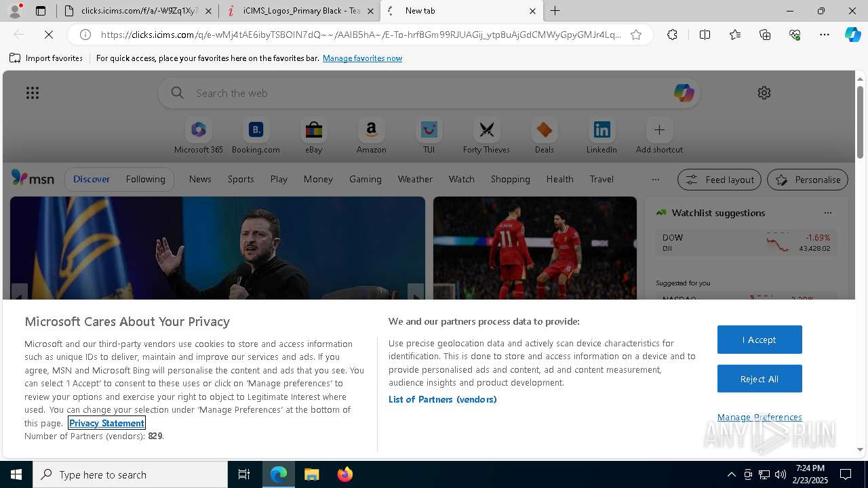Open LinkedIn shortcut
Image resolution: width=868 pixels, height=488 pixels.
601,136
